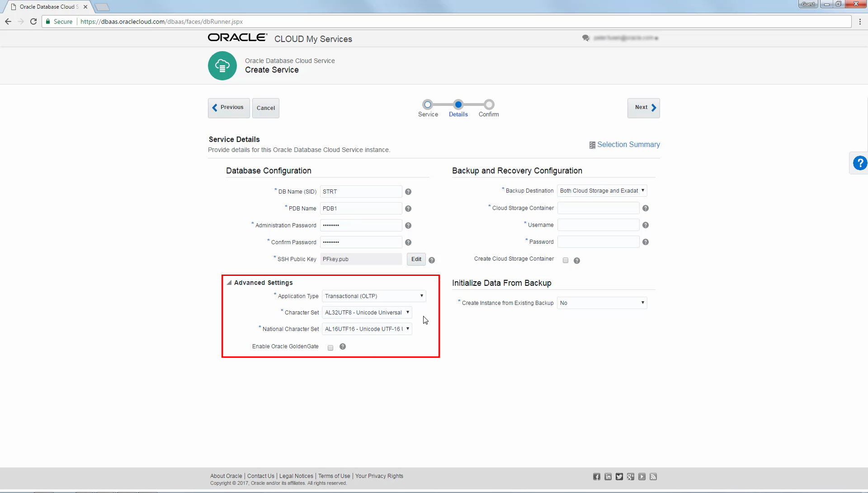Open the RSS feed icon

point(653,477)
